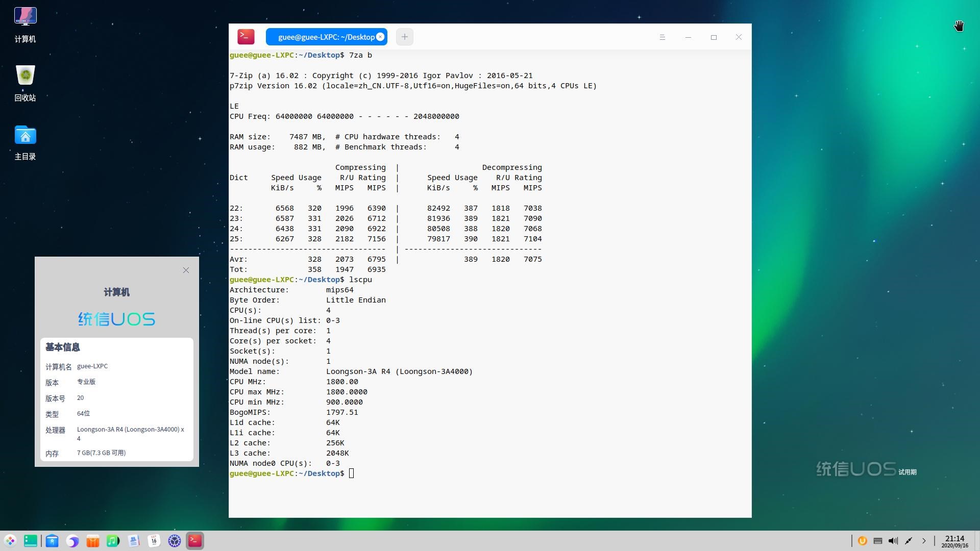Open the terminal tab guee@guee-LXPC
The width and height of the screenshot is (980, 551).
point(326,36)
